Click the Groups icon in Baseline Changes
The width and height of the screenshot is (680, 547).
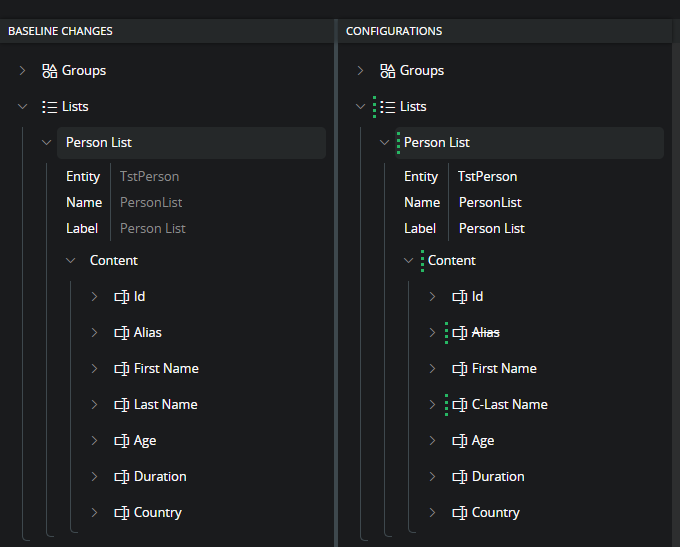[x=50, y=71]
